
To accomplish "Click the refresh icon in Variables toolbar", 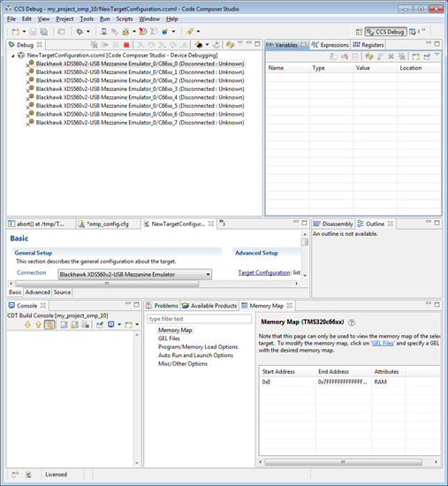I will pos(369,57).
